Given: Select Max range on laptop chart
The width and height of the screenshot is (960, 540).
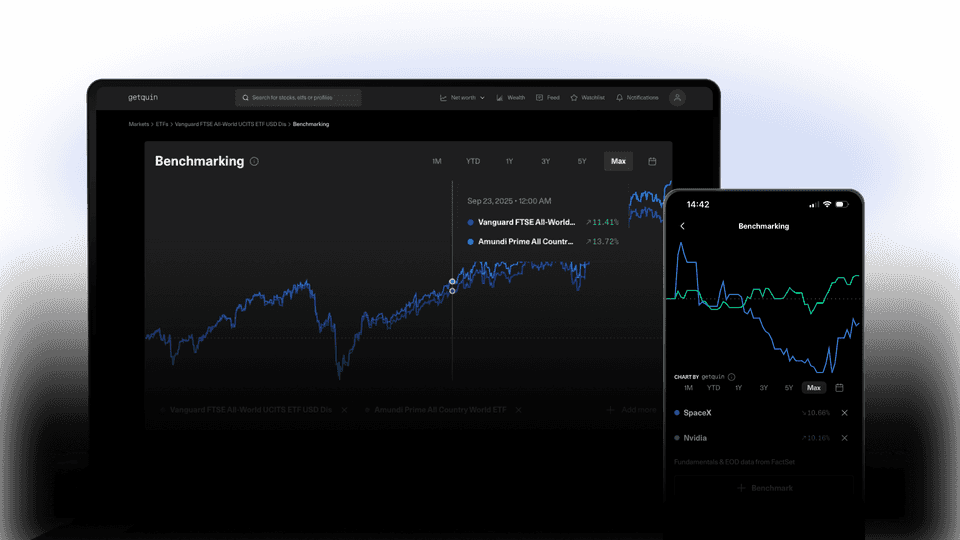Looking at the screenshot, I should [618, 162].
